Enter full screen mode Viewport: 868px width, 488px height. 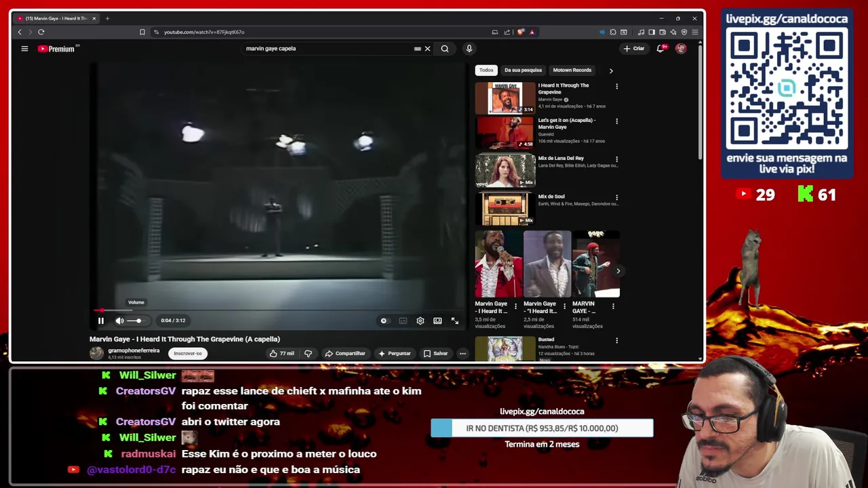pyautogui.click(x=455, y=321)
